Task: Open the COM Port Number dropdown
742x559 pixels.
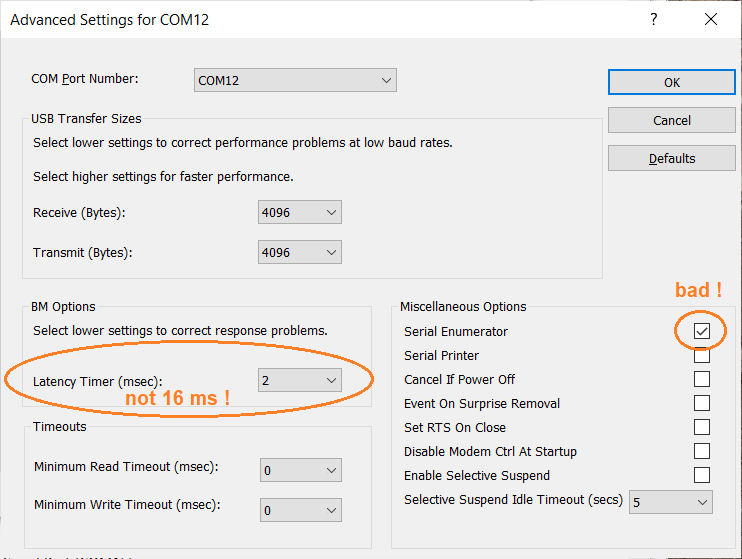Action: [x=295, y=81]
